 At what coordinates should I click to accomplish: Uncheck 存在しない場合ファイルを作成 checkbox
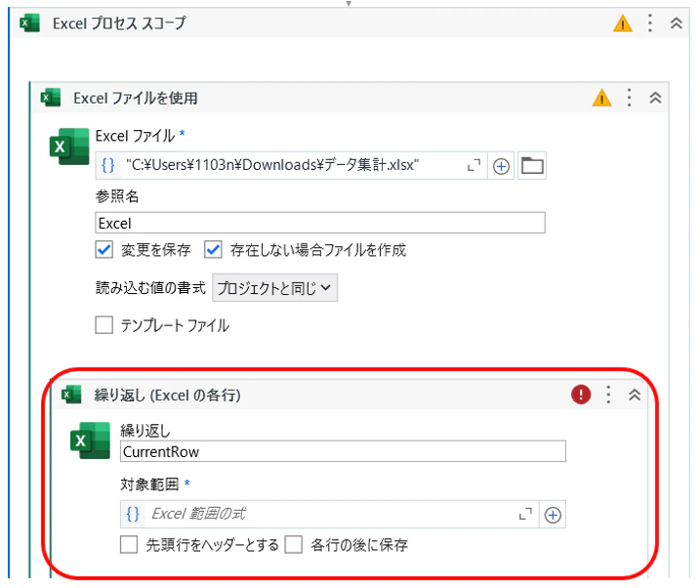pos(213,250)
